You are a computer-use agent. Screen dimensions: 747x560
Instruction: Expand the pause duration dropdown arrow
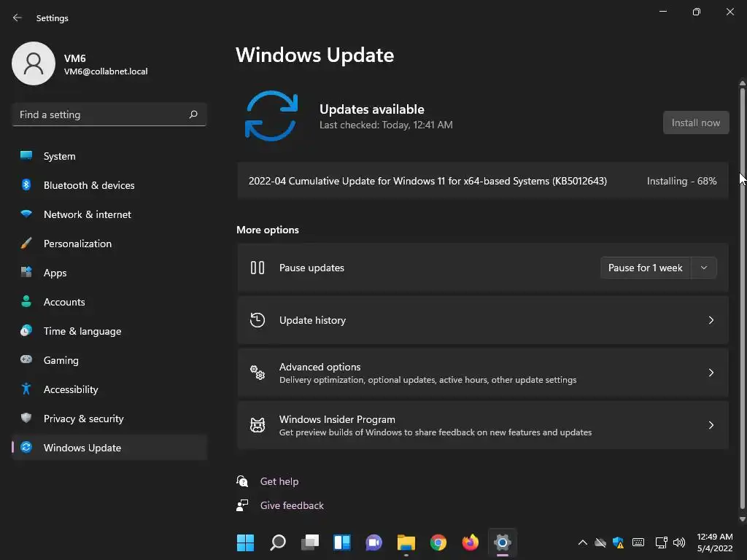point(704,268)
